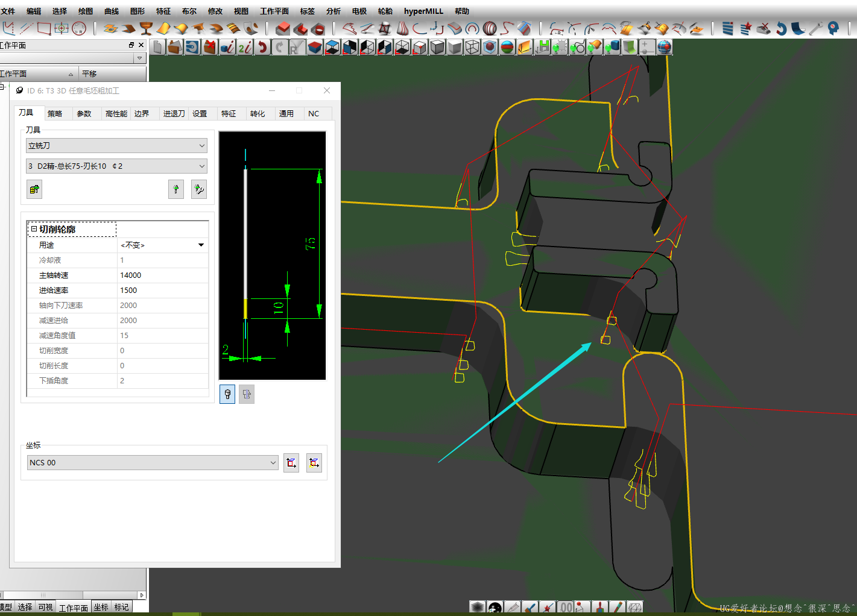This screenshot has height=616, width=857.
Task: Click the save disk icon in second toolbar
Action: coord(192,47)
